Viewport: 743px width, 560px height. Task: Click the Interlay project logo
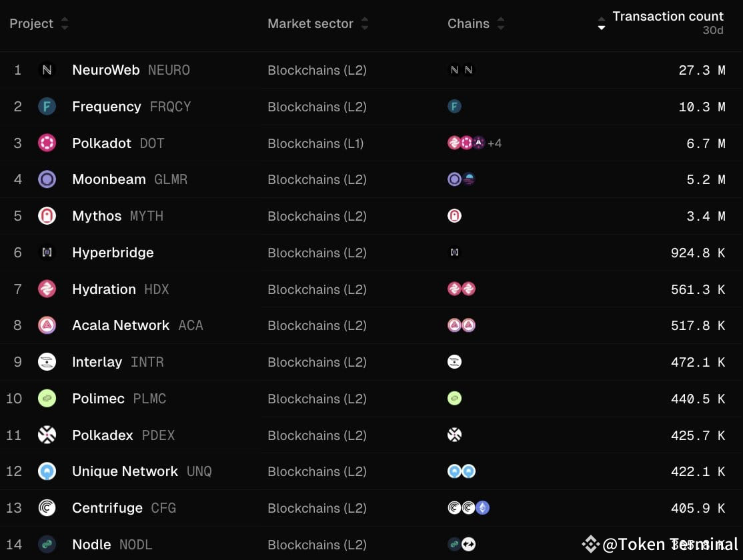coord(47,361)
